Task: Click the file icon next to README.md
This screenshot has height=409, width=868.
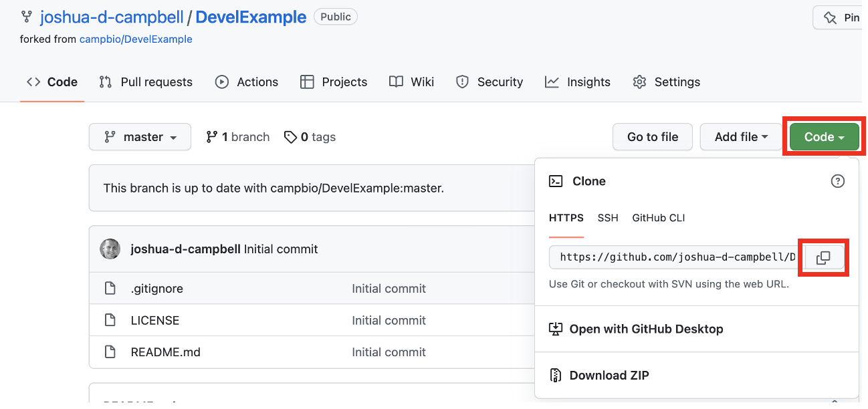Action: pyautogui.click(x=110, y=352)
